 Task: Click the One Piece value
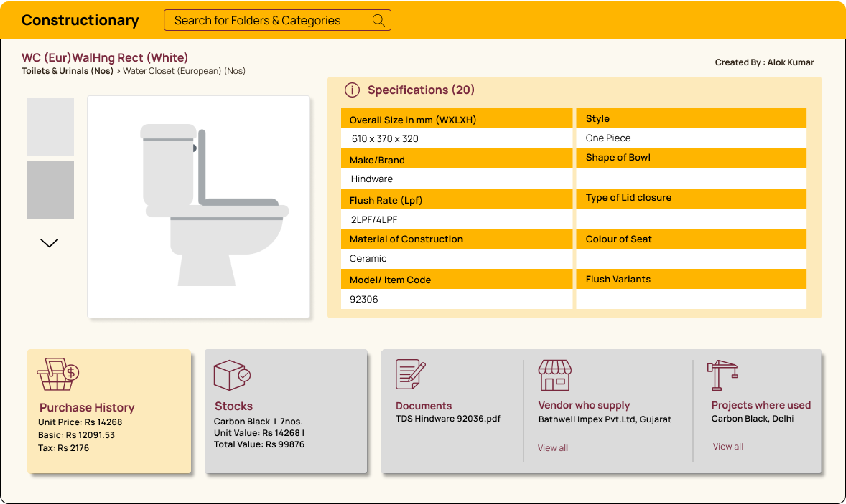point(608,138)
